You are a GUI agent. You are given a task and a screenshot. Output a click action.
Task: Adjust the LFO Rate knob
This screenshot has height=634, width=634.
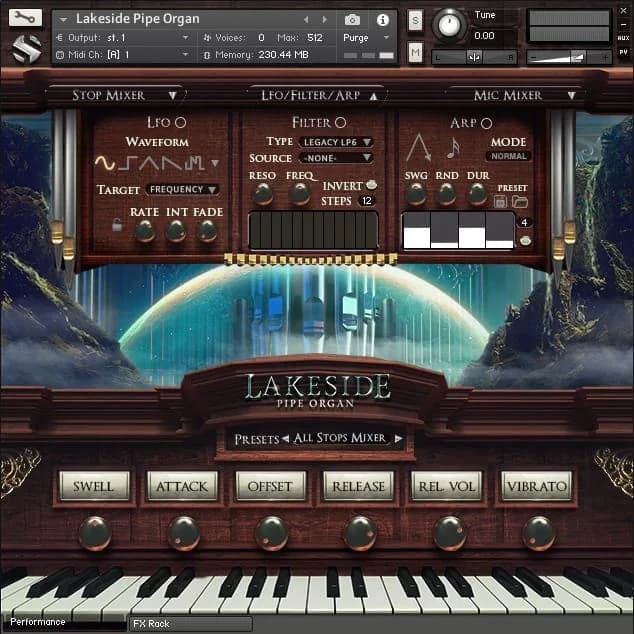point(145,231)
